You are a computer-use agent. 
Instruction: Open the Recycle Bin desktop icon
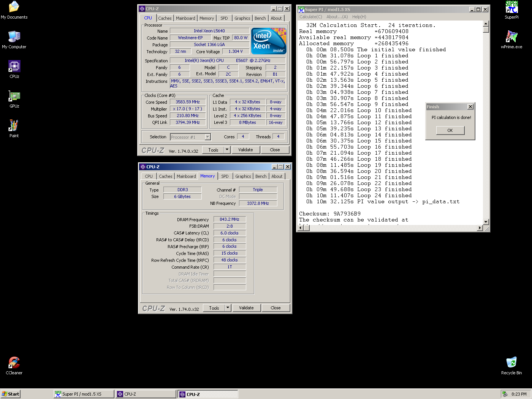pos(511,366)
